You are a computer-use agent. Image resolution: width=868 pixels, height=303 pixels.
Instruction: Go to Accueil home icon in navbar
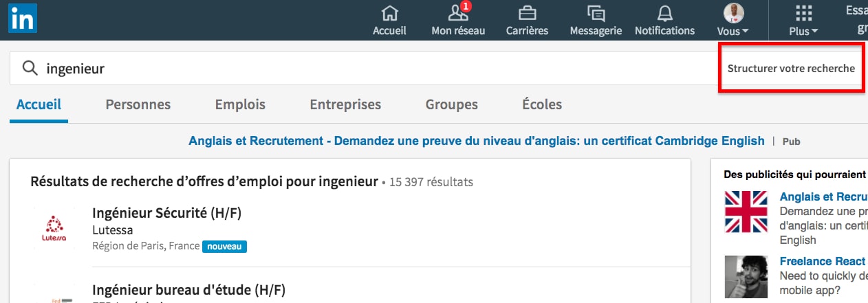tap(389, 13)
